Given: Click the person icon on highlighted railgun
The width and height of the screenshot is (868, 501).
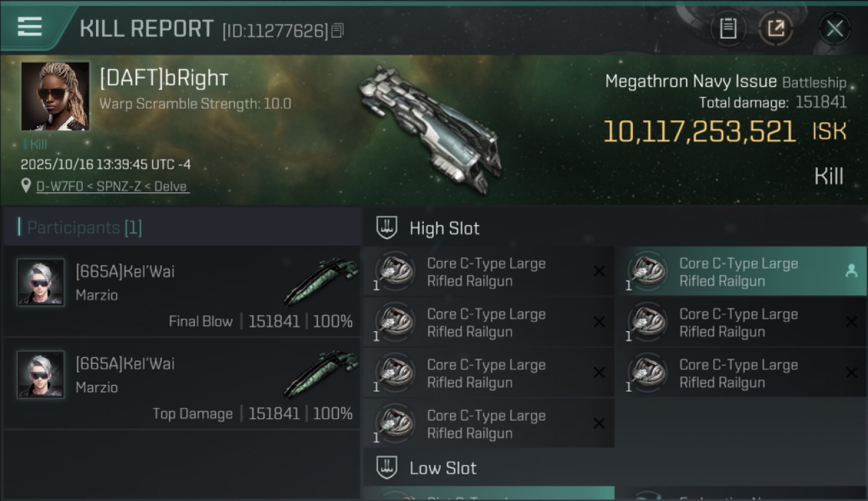Looking at the screenshot, I should coord(851,271).
